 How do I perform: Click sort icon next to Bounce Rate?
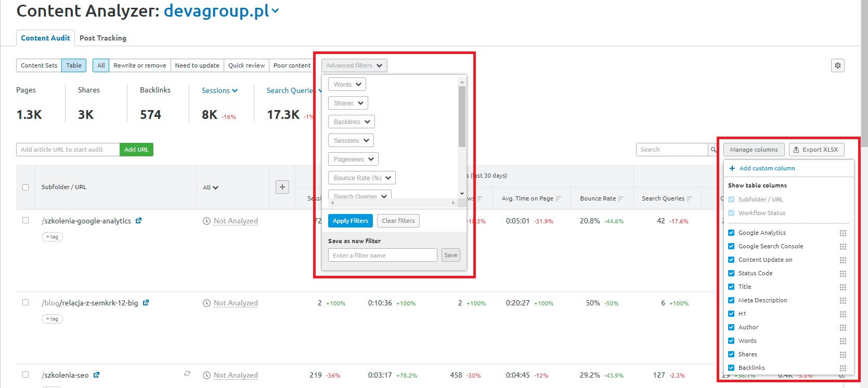pos(621,199)
